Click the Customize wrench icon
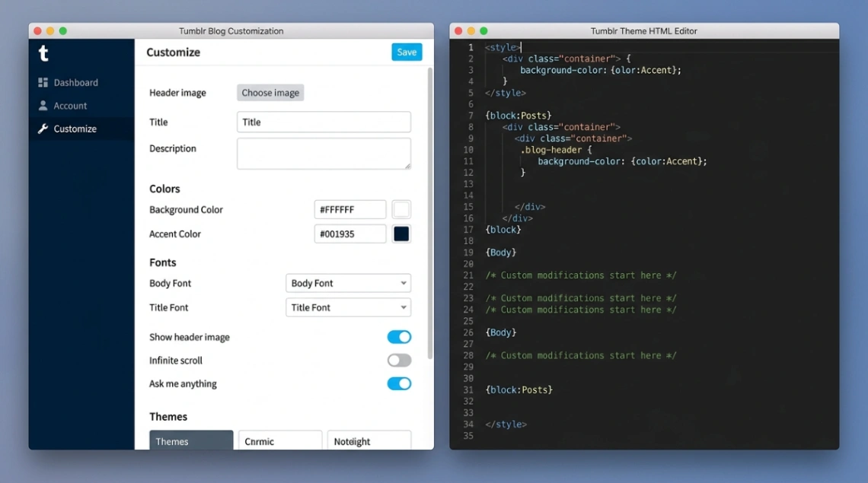This screenshot has height=483, width=868. tap(43, 129)
